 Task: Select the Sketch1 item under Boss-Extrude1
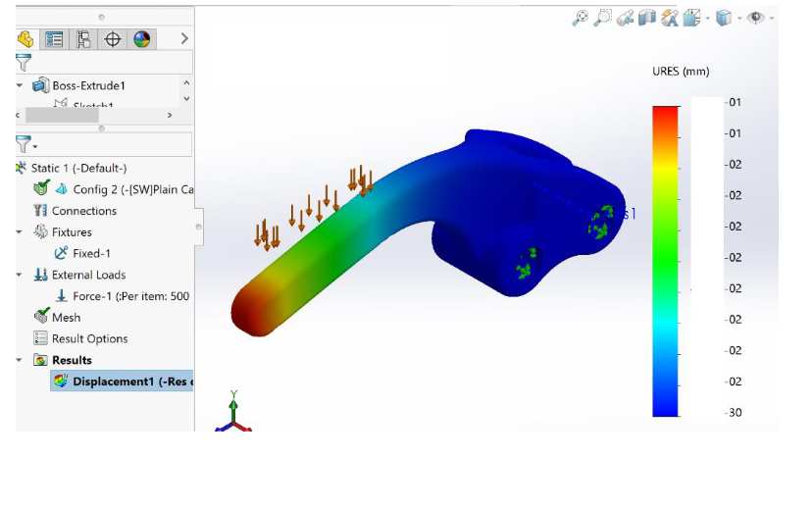point(93,105)
